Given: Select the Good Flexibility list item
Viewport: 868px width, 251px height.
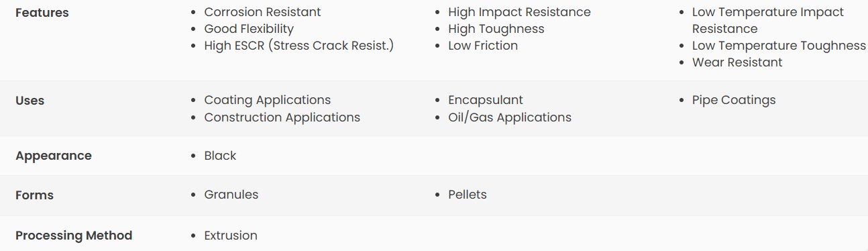Looking at the screenshot, I should pos(249,29).
